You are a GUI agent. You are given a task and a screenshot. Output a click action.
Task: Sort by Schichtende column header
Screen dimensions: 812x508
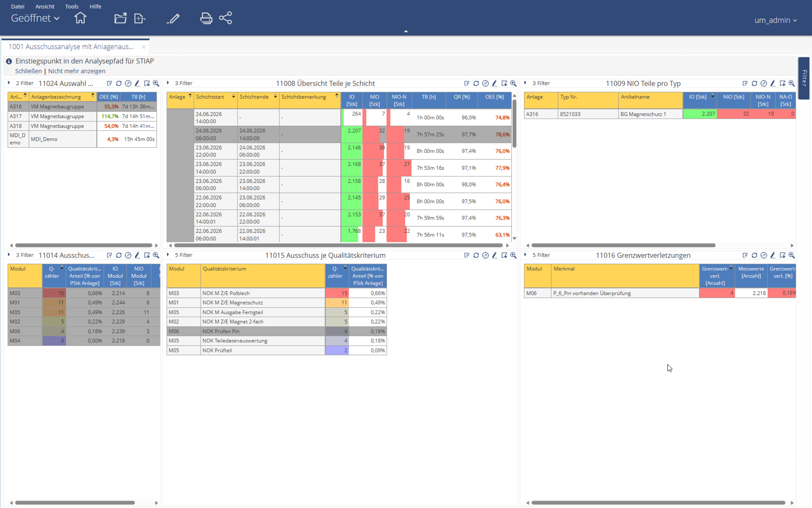(x=258, y=100)
